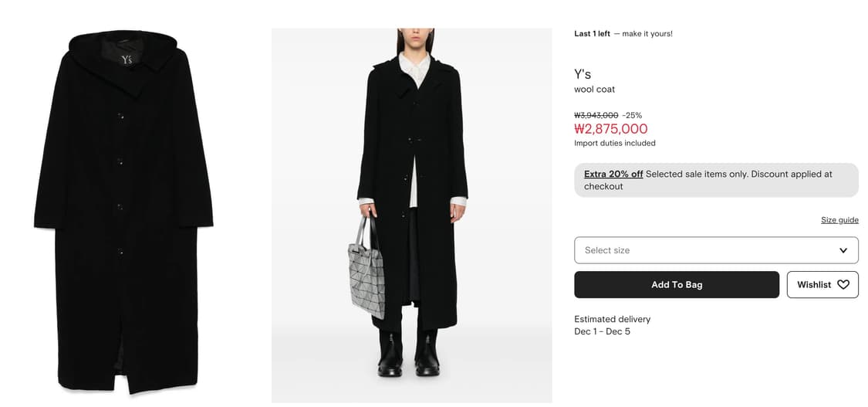
Task: Click the red sale price ₩2,875,000
Action: (611, 129)
